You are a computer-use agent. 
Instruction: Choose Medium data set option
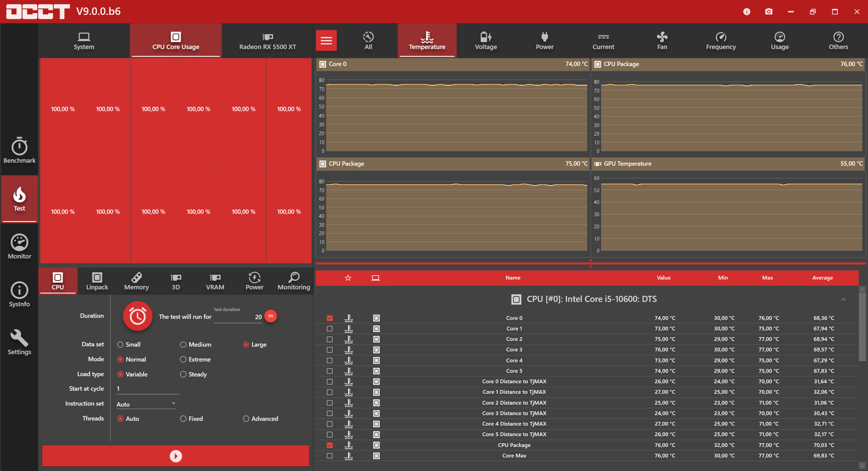(183, 345)
